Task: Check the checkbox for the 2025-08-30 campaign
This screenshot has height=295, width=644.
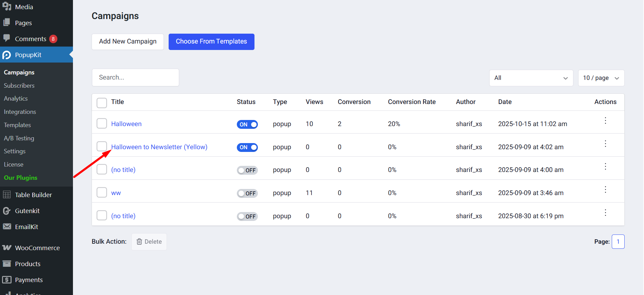Action: 102,215
